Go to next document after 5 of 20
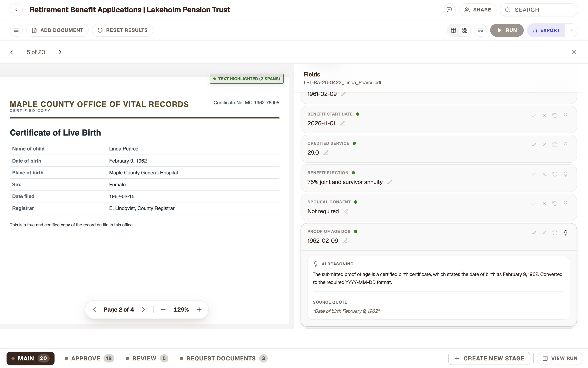Viewport: 588px width, 368px height. pos(60,52)
